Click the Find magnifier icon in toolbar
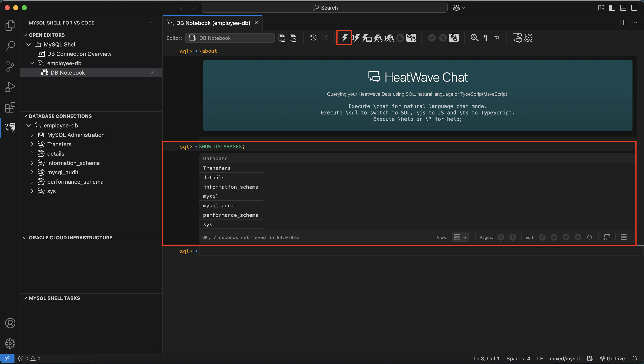The width and height of the screenshot is (644, 364). [474, 38]
